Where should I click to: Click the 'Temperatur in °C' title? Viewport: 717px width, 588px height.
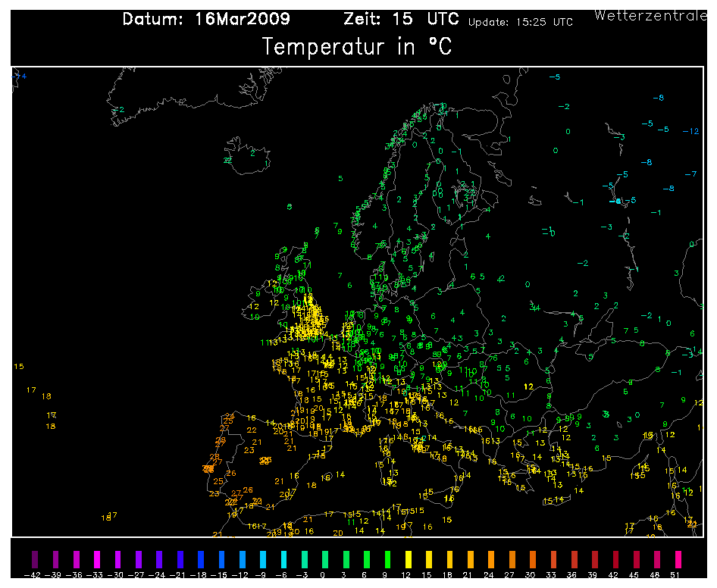point(357,47)
